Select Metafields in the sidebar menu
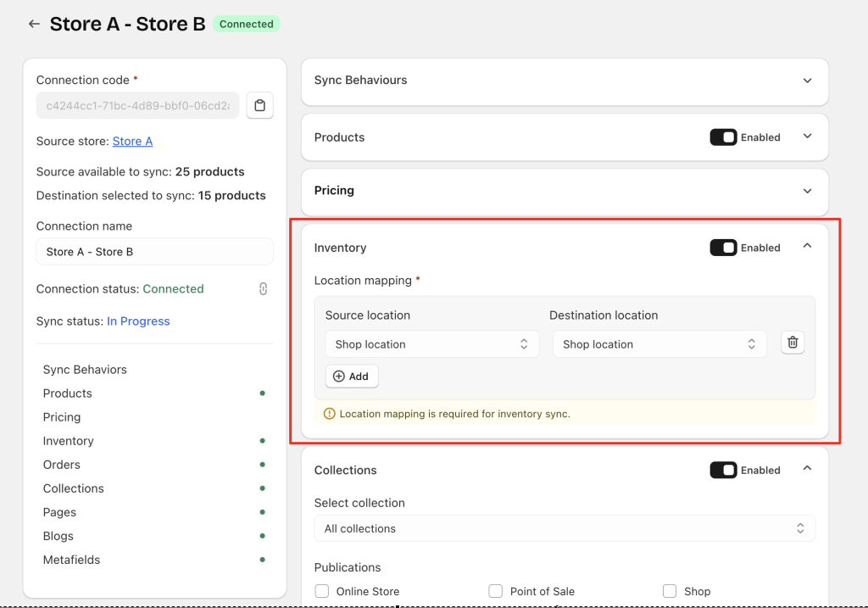Viewport: 868px width, 608px height. [71, 560]
